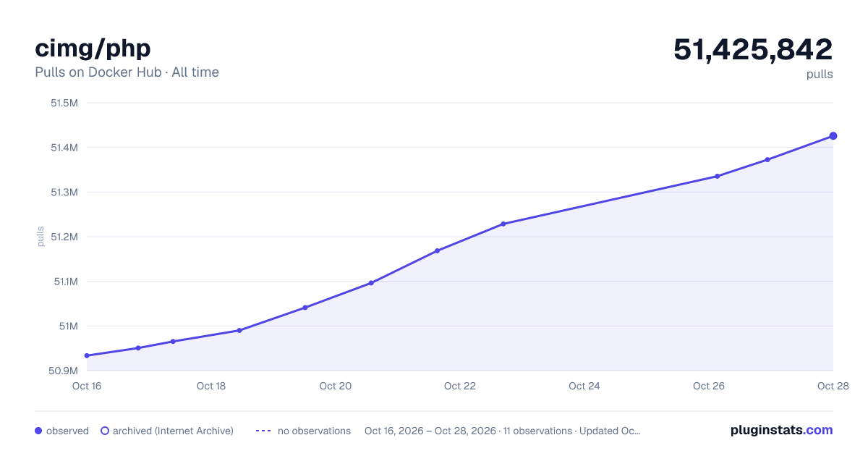Viewport: 868px width, 456px height.
Task: Select the data point near 51.1M after Oct 20
Action: point(371,283)
